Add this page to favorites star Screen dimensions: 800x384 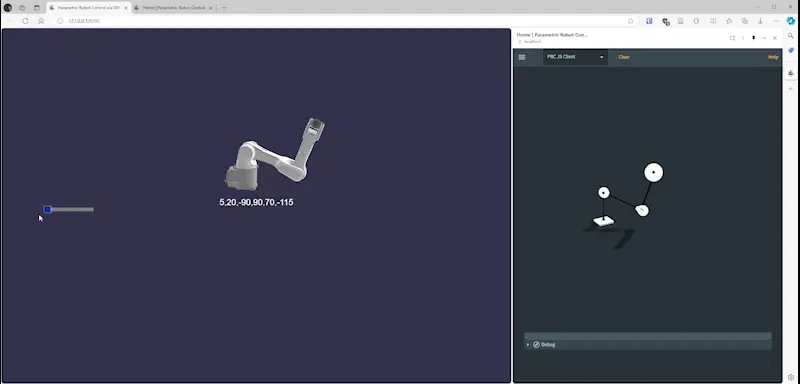pyautogui.click(x=630, y=21)
